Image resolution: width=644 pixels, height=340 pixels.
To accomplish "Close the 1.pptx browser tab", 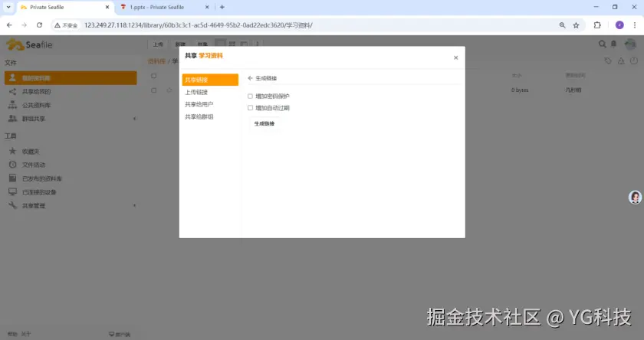I will point(207,7).
